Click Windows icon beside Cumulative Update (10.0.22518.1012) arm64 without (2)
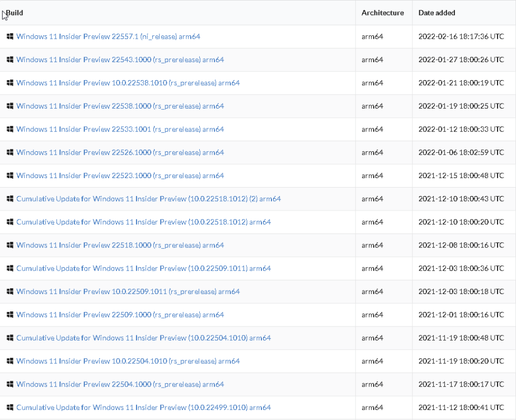Viewport: 516px width, 420px height. pos(10,222)
